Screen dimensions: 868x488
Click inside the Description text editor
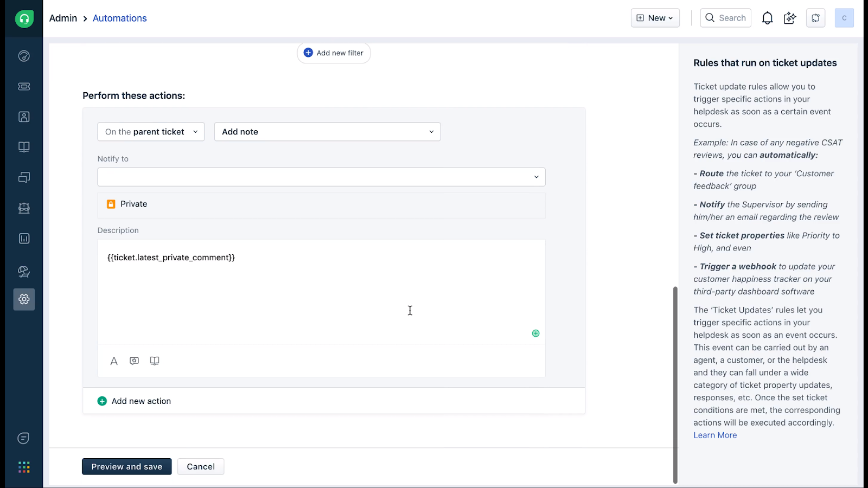point(321,292)
